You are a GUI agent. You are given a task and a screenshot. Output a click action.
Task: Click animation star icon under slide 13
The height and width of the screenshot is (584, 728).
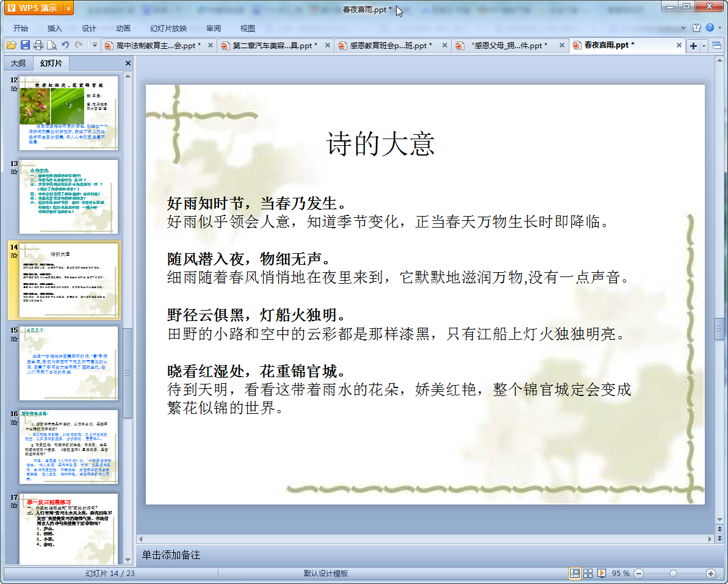(14, 172)
